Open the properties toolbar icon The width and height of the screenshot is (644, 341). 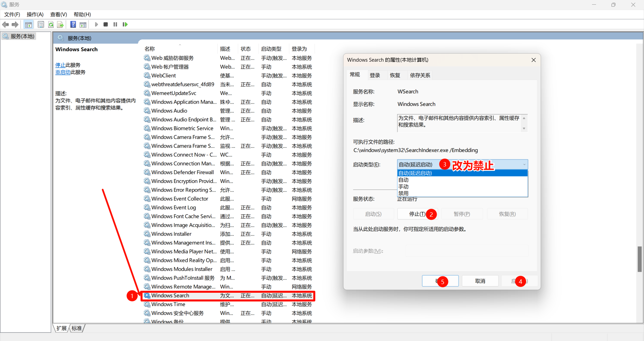[41, 24]
